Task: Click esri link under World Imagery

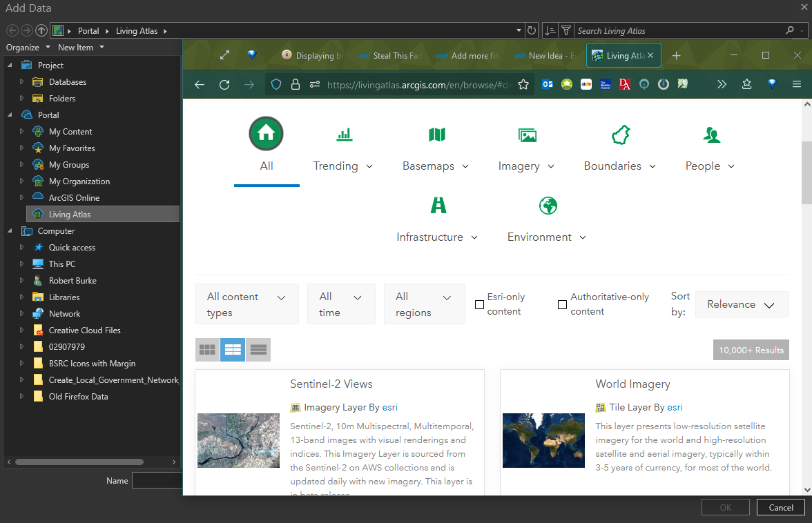Action: point(675,407)
